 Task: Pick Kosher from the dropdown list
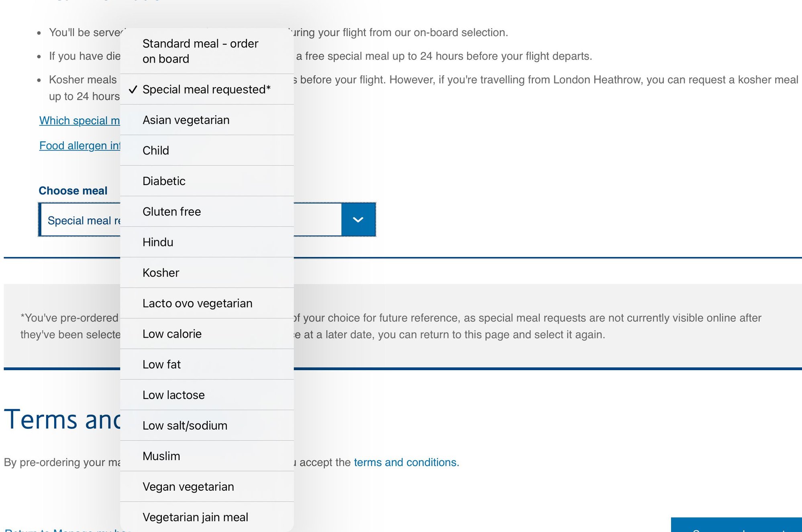161,273
